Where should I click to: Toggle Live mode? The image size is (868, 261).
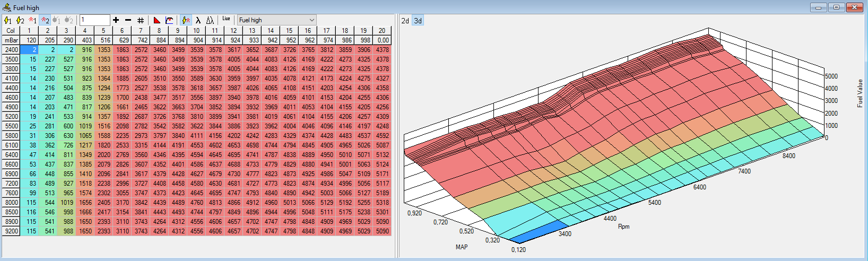tap(227, 19)
